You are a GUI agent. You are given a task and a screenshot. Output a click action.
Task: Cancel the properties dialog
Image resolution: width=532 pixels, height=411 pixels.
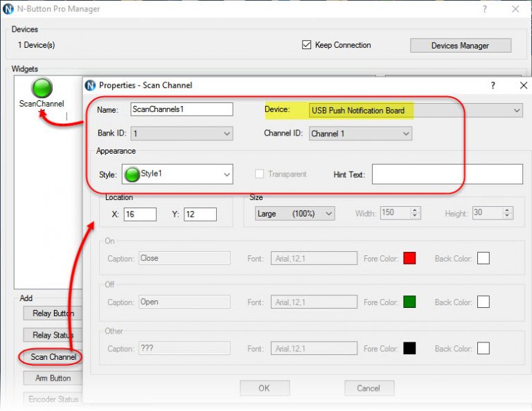369,388
